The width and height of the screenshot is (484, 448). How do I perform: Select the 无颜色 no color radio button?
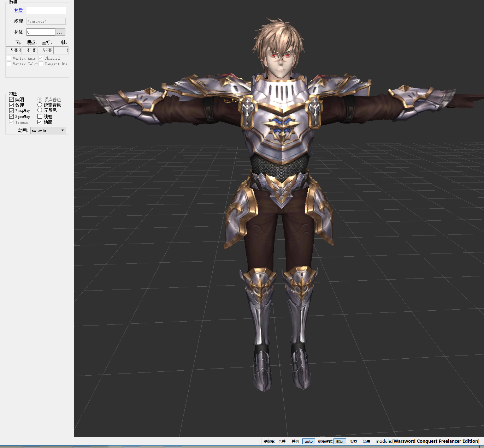click(x=40, y=110)
